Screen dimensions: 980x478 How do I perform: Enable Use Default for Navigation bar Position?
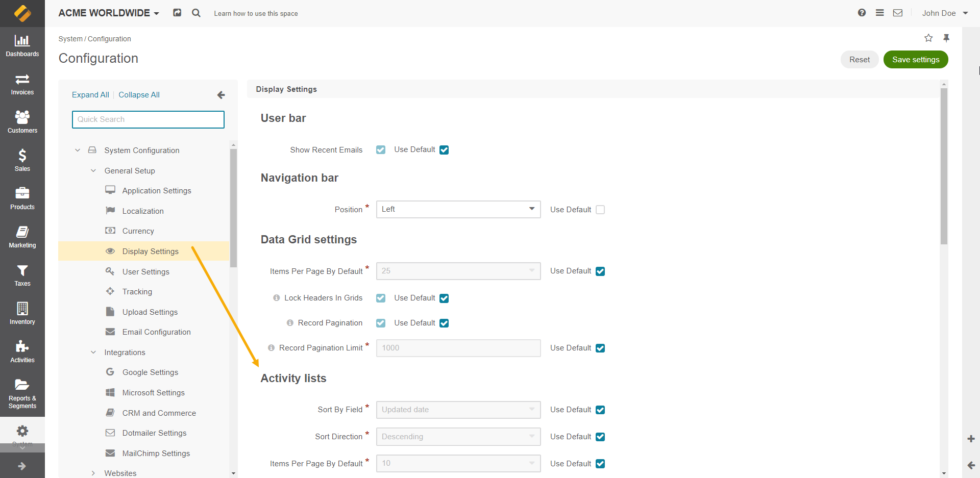click(600, 210)
